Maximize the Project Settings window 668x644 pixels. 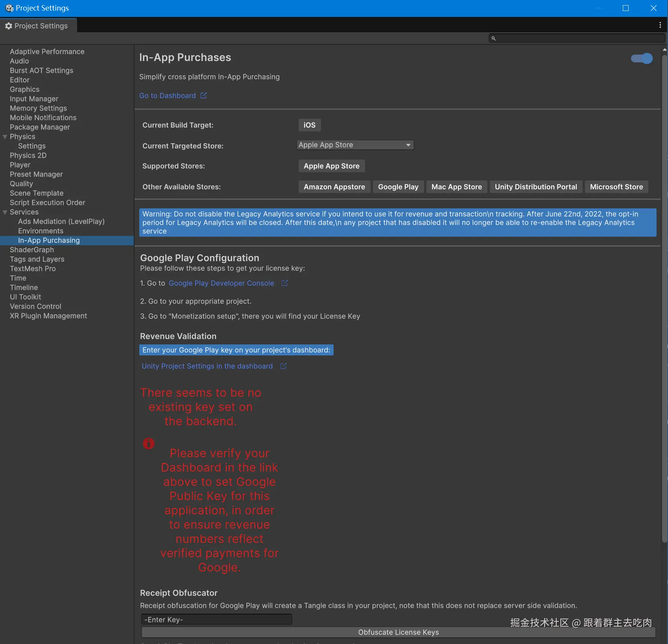(x=626, y=8)
